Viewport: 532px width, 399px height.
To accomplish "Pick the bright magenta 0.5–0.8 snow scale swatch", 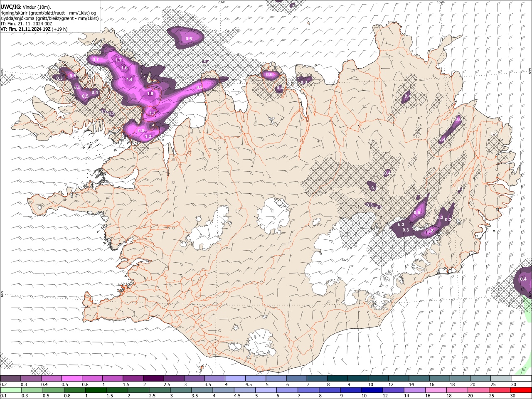I will click(71, 379).
